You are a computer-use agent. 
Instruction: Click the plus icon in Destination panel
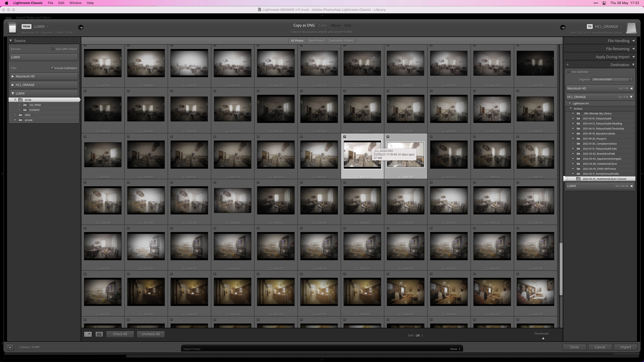[x=568, y=65]
